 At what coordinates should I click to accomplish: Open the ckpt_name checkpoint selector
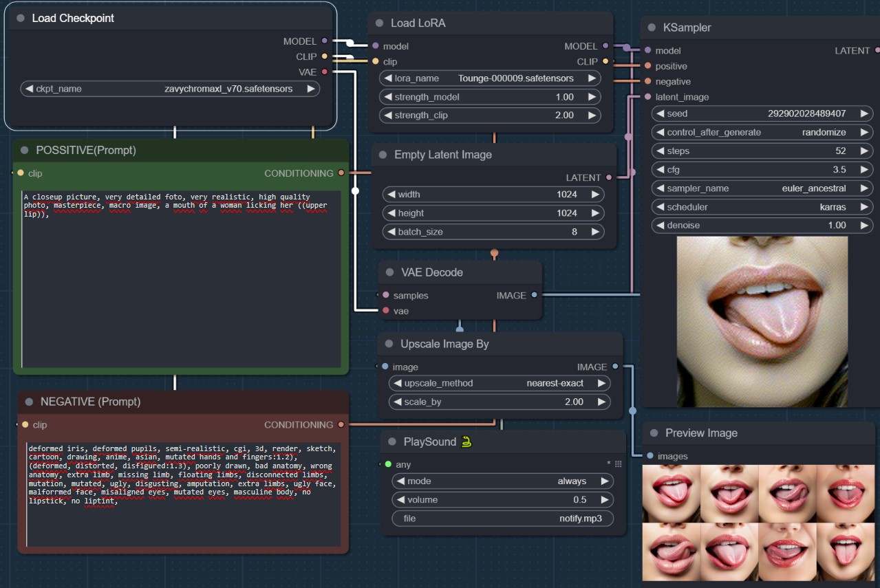tap(169, 89)
